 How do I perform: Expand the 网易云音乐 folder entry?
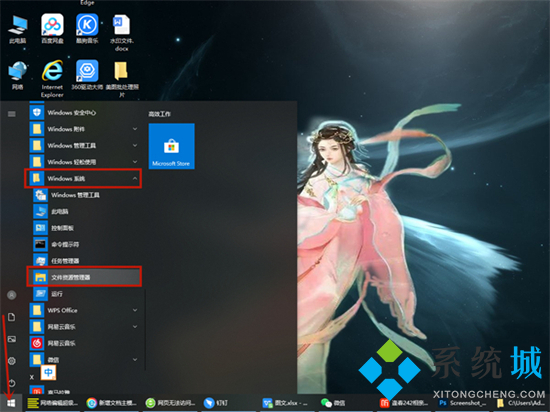pyautogui.click(x=85, y=327)
